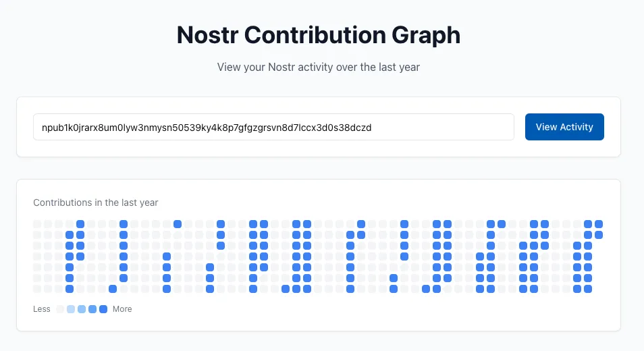This screenshot has height=351, width=644.
Task: Click the npub key input field
Action: [273, 127]
